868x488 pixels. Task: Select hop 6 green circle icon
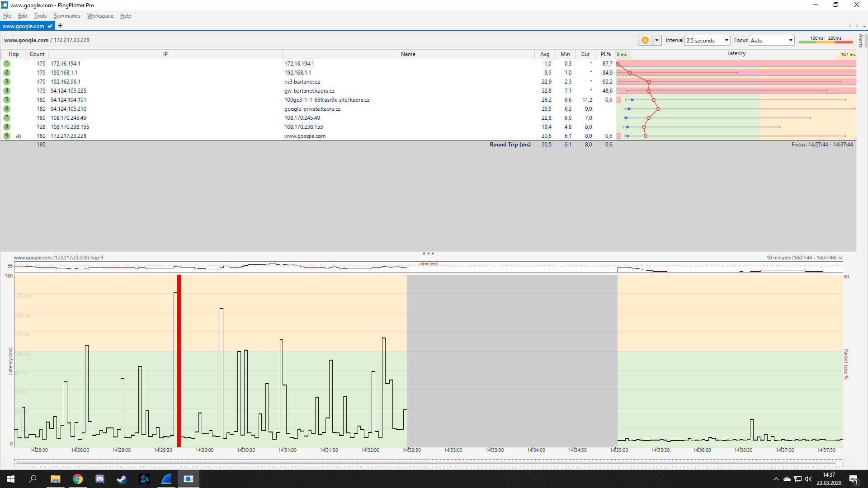click(7, 109)
